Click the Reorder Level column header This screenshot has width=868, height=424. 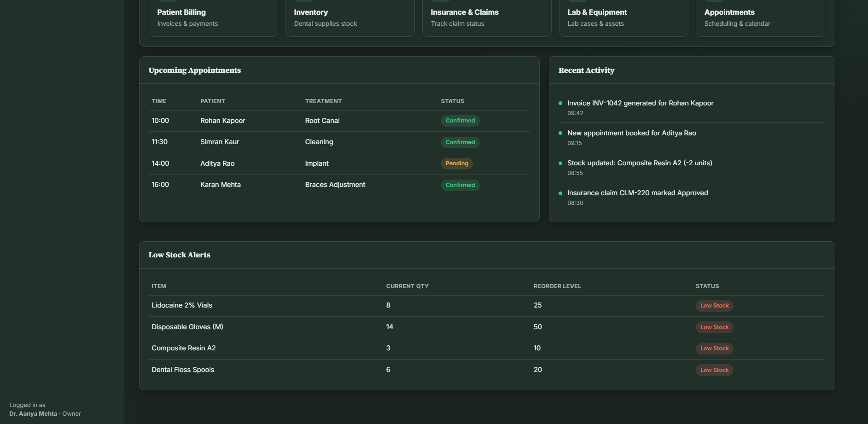point(557,286)
